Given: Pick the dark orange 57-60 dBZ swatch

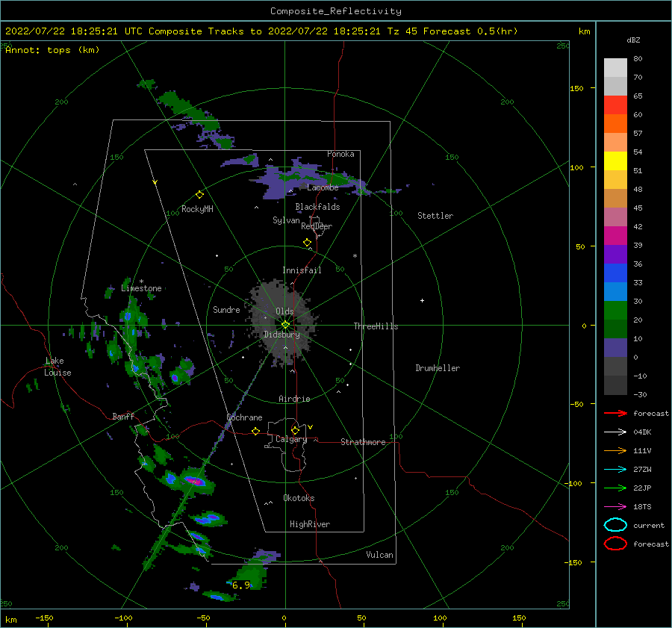Looking at the screenshot, I should click(x=615, y=123).
